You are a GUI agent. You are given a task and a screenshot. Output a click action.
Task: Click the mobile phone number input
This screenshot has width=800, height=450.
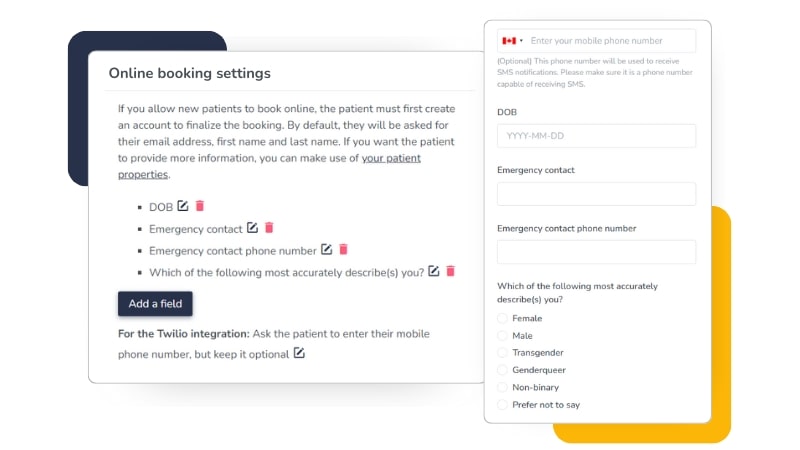[610, 41]
